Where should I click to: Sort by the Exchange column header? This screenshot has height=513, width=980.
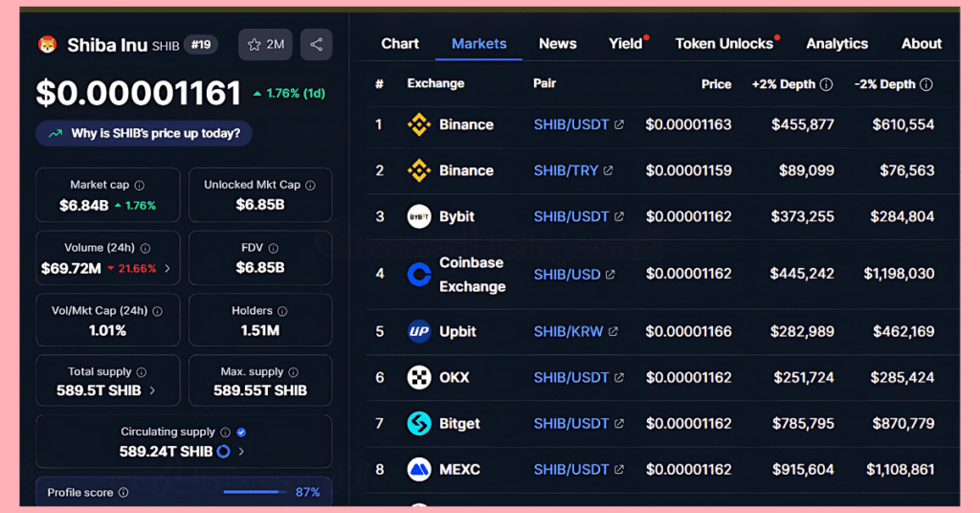pos(435,83)
